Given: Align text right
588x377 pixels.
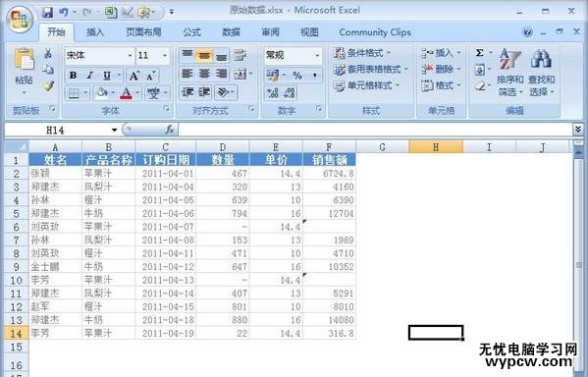Looking at the screenshot, I should [221, 74].
